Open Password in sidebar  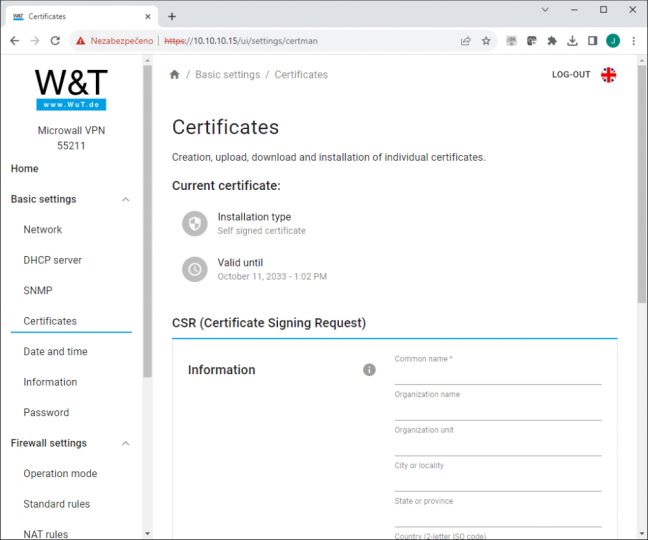(x=46, y=413)
